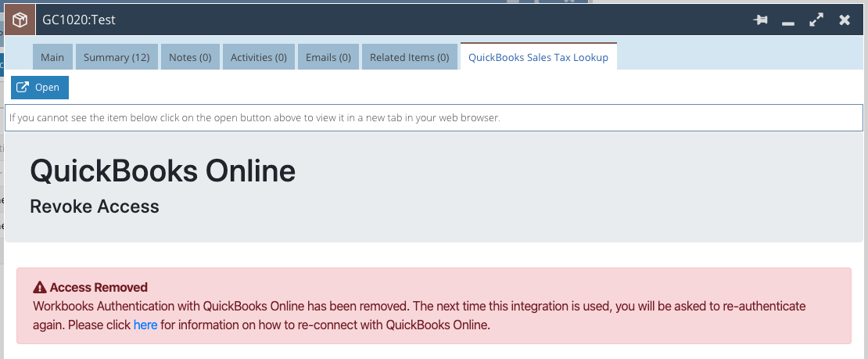868x359 pixels.
Task: Click the Access Removed warning triangle icon
Action: [40, 288]
